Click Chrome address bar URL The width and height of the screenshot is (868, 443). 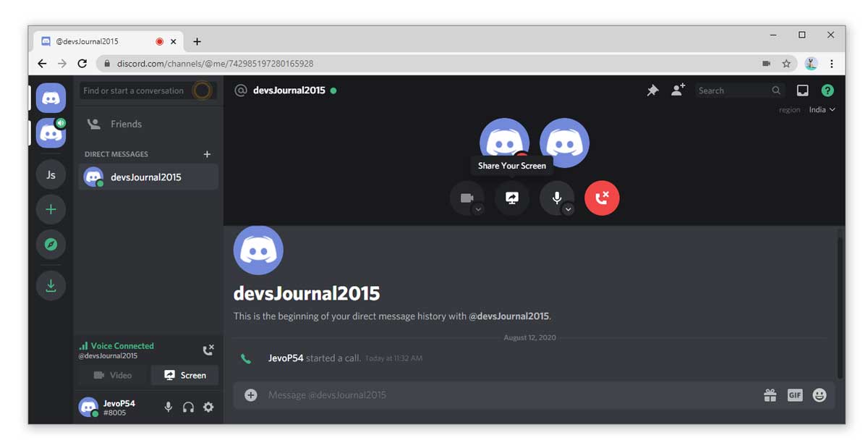(215, 64)
